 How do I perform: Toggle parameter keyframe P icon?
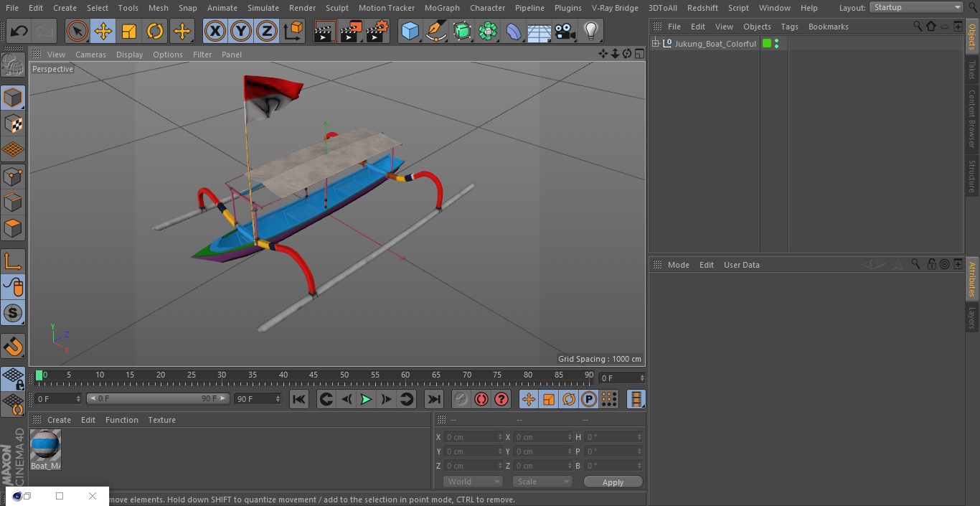click(589, 399)
